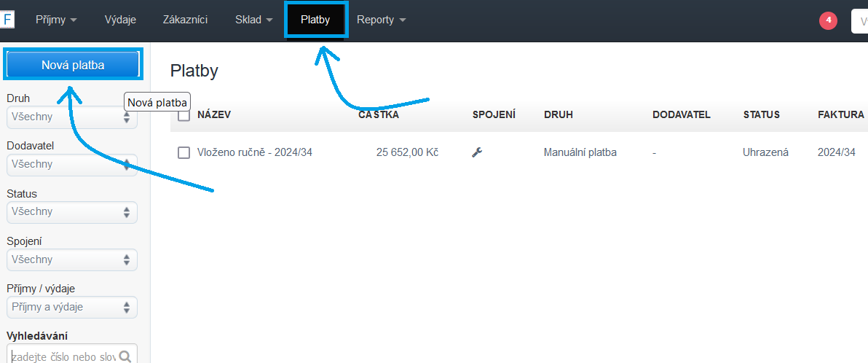Sort by STATUS column header
This screenshot has width=868, height=363.
click(x=761, y=114)
